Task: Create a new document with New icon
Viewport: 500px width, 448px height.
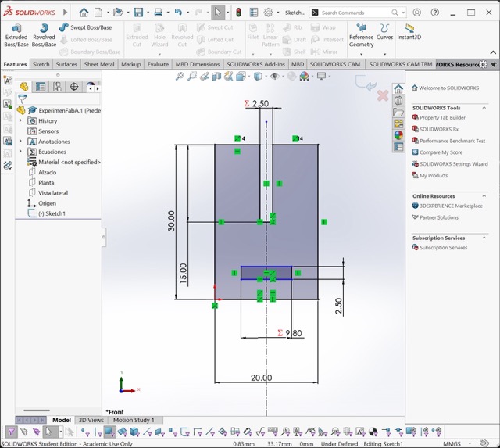Action: (x=98, y=13)
